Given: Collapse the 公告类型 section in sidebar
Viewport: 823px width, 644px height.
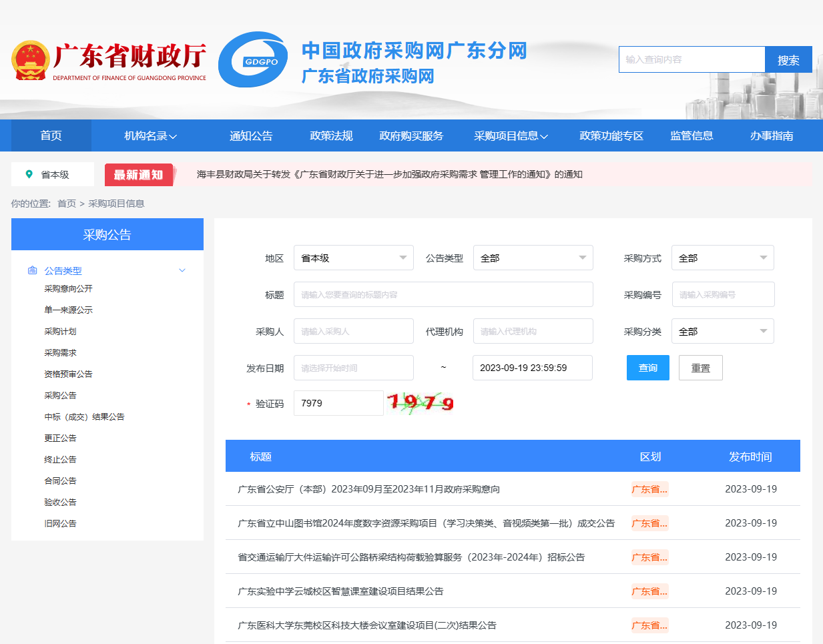Looking at the screenshot, I should [x=182, y=270].
